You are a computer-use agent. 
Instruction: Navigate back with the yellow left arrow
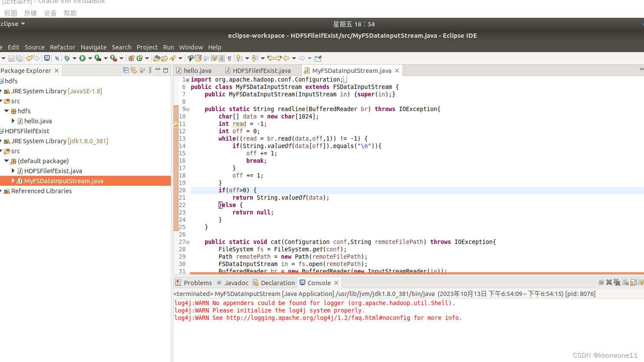[x=286, y=58]
